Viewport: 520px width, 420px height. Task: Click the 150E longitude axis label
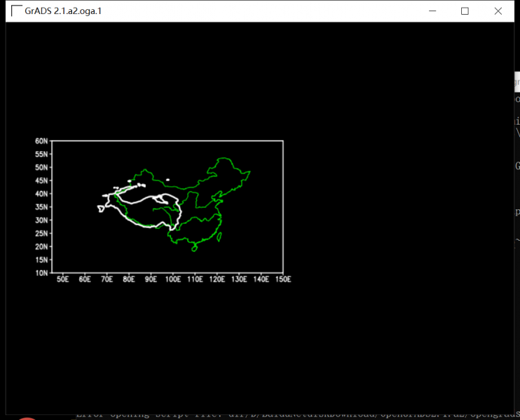pyautogui.click(x=282, y=280)
